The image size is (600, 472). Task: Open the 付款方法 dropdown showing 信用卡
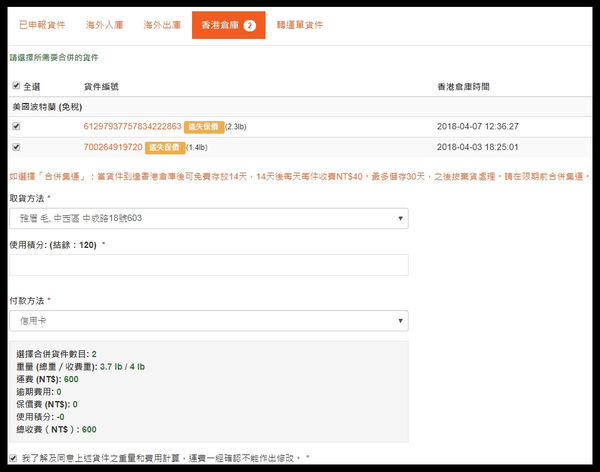coord(208,320)
